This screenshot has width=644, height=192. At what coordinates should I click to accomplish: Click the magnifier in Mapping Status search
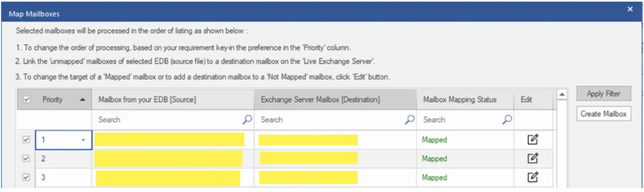(508, 119)
